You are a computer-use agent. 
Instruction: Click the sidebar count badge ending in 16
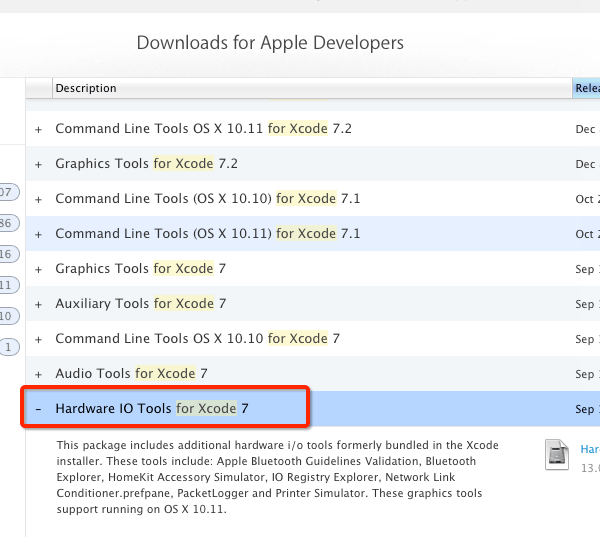coord(8,254)
